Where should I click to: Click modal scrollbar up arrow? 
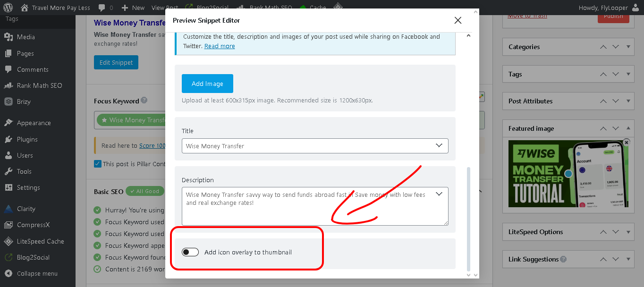468,36
